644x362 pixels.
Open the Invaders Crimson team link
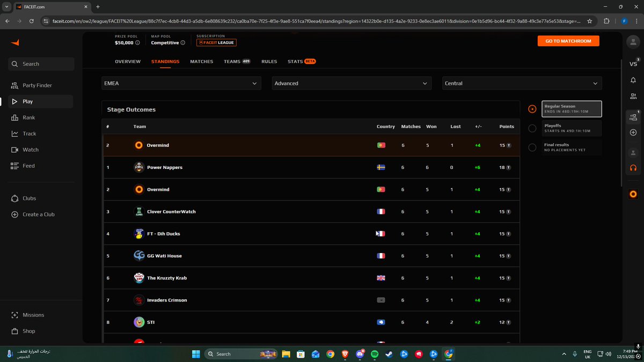(x=167, y=300)
